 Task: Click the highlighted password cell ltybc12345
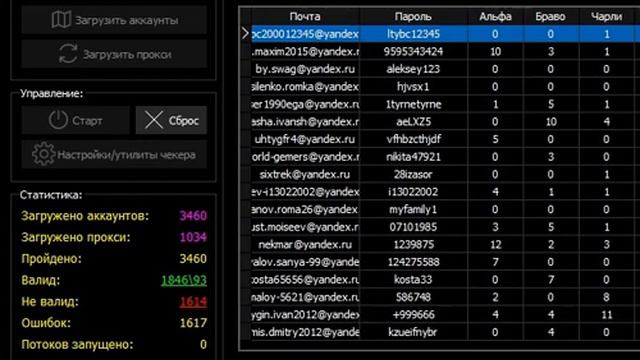[x=413, y=34]
